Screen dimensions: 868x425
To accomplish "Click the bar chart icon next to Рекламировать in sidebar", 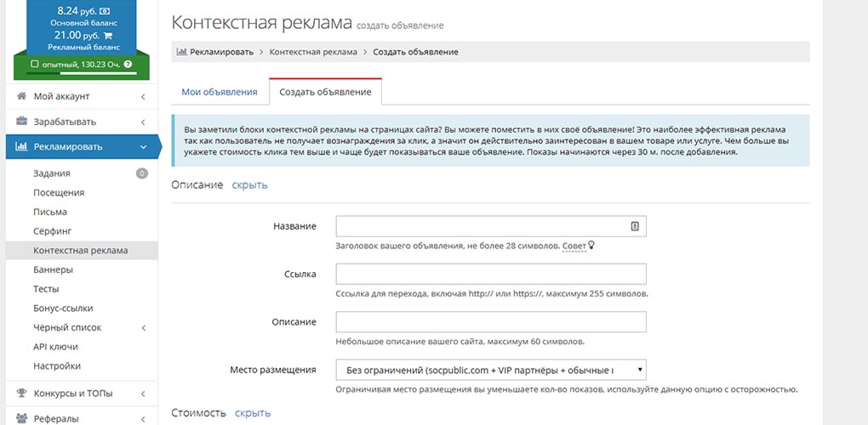I will 21,147.
